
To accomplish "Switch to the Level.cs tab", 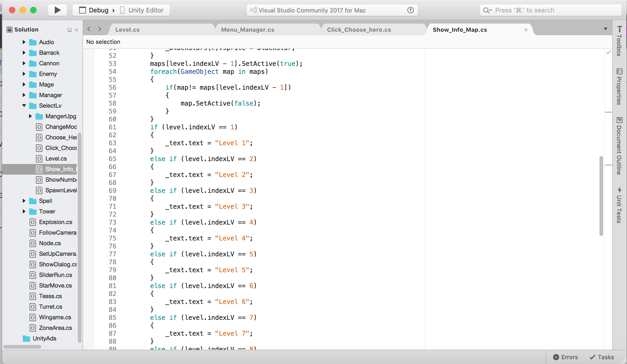I will click(x=127, y=30).
